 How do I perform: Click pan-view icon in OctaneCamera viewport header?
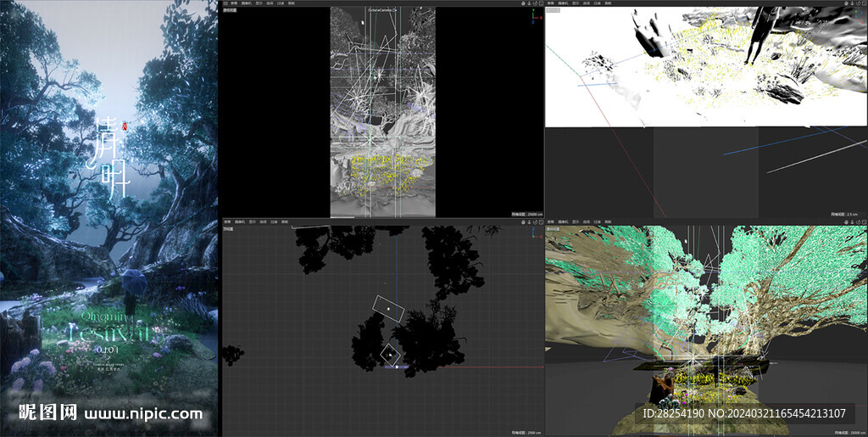[x=523, y=3]
